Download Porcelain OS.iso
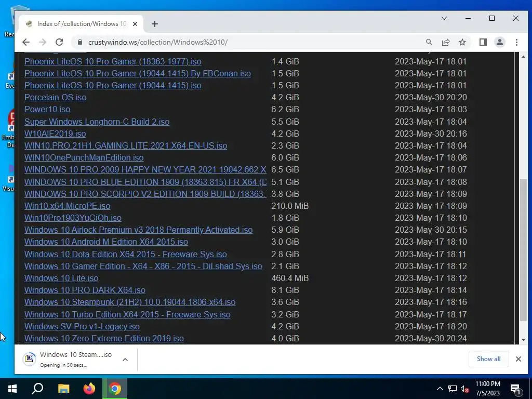This screenshot has width=532, height=399. click(x=55, y=97)
